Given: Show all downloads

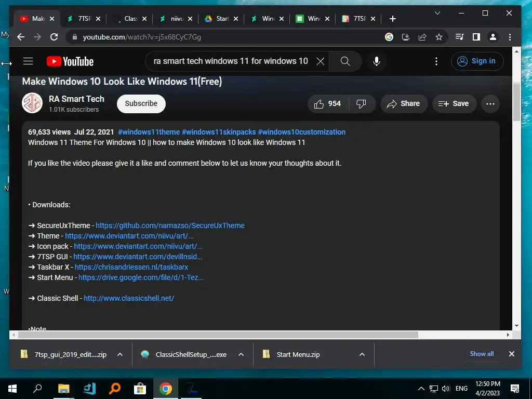Looking at the screenshot, I should tap(482, 353).
